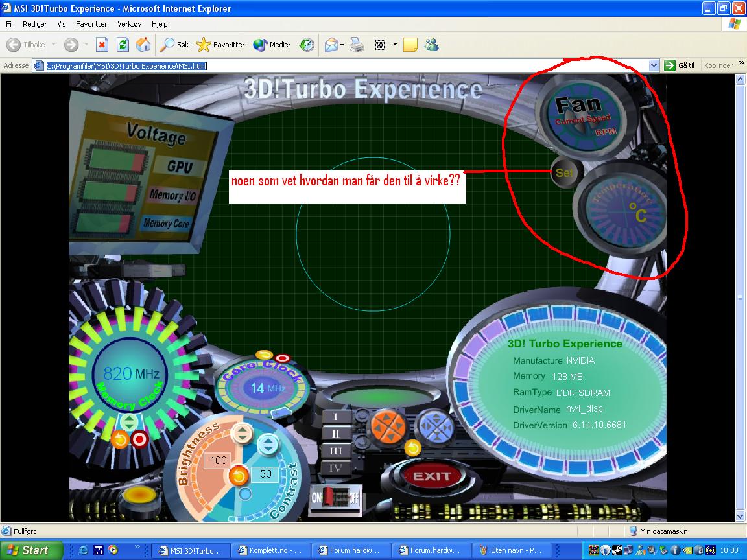Click the Memory Clock orange reset icon

(x=121, y=439)
